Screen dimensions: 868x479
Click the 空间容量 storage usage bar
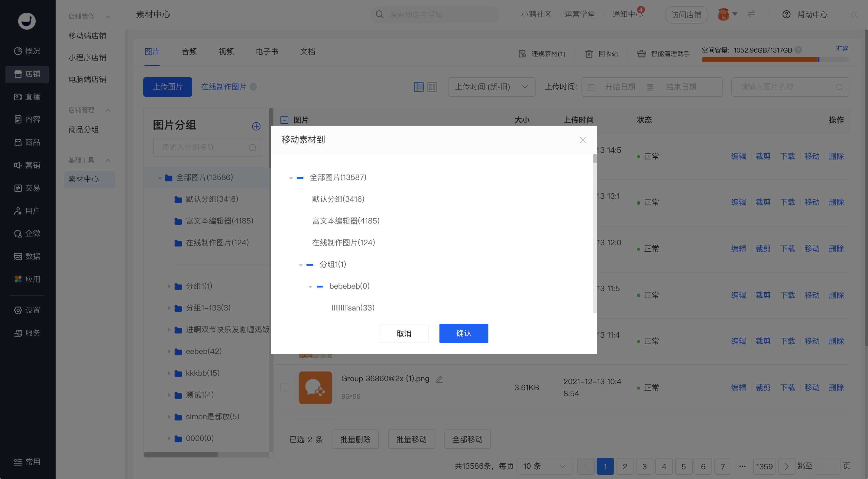click(775, 59)
